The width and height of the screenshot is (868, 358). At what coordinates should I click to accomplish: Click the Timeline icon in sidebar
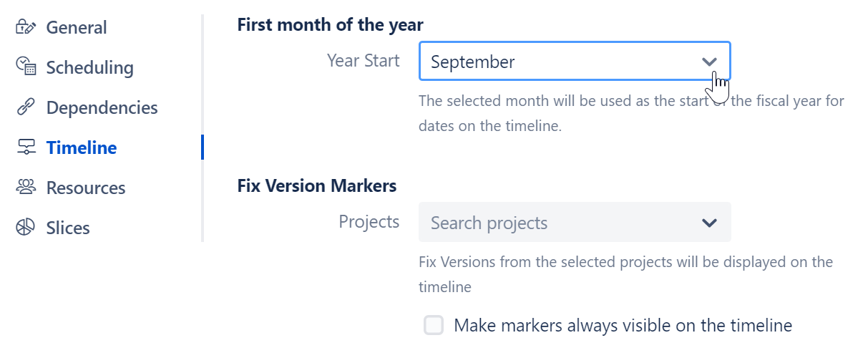(x=26, y=147)
